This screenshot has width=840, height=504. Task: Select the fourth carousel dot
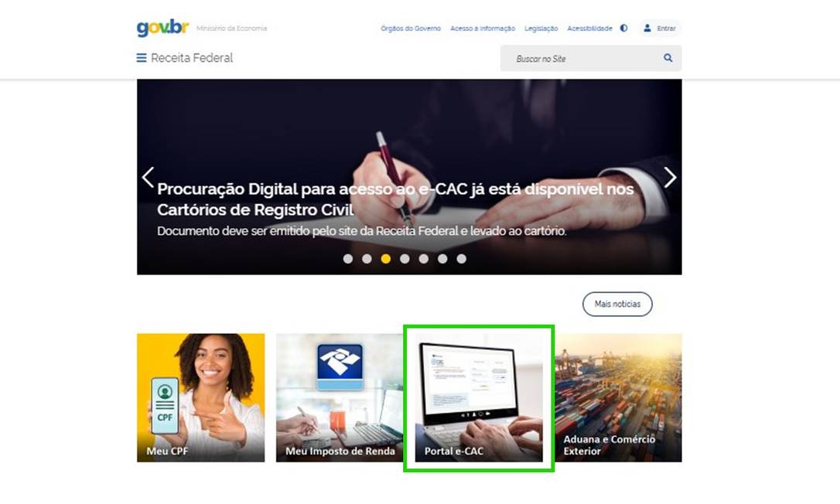pyautogui.click(x=405, y=259)
